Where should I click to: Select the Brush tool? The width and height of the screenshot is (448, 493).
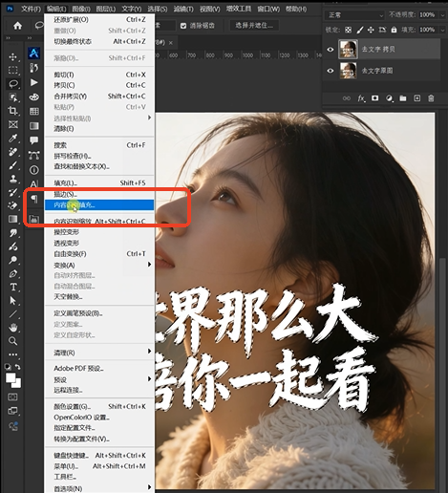pyautogui.click(x=12, y=165)
